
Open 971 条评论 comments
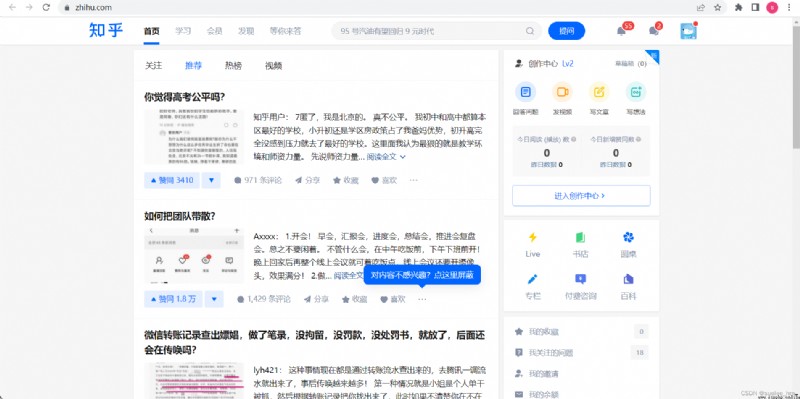point(258,180)
